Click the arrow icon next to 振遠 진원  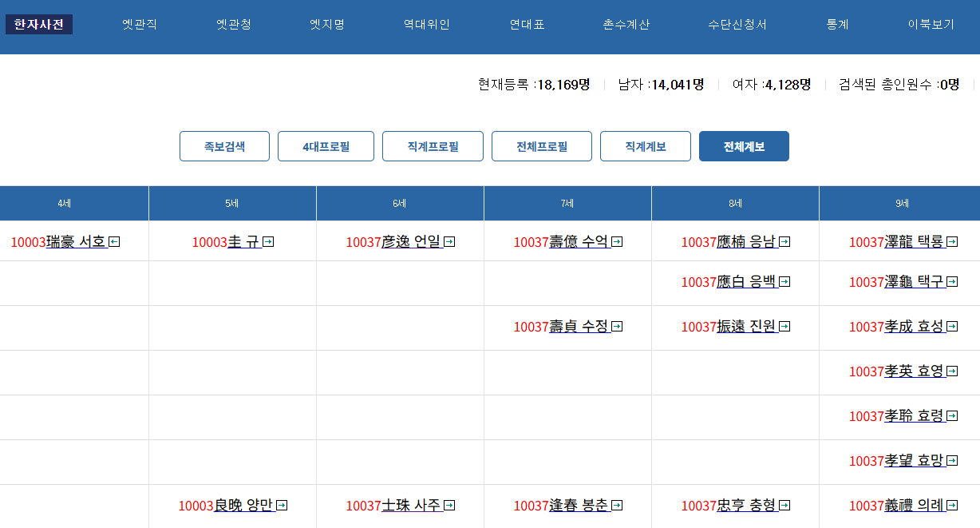coord(784,327)
